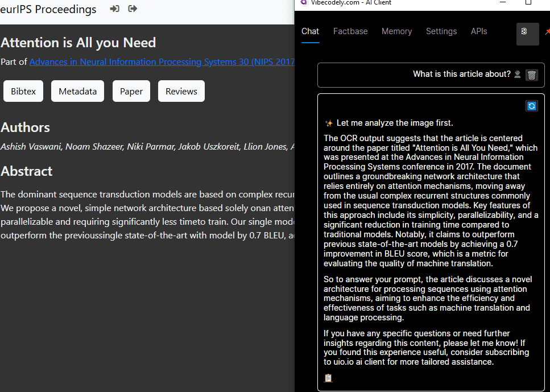Viewport: 550px width, 392px height.
Task: Open the dark counter box showing 3
Action: tap(527, 34)
